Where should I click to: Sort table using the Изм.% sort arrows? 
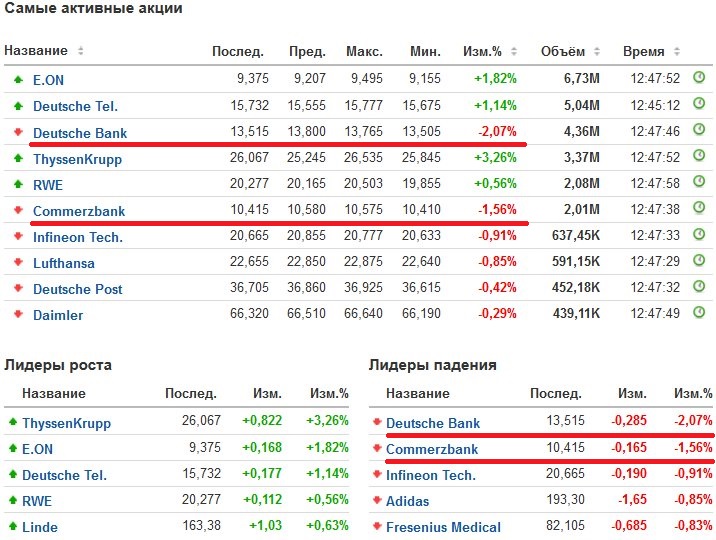[x=514, y=51]
